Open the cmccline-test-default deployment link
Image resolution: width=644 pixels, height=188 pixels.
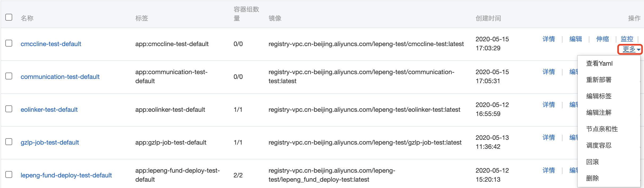(51, 44)
